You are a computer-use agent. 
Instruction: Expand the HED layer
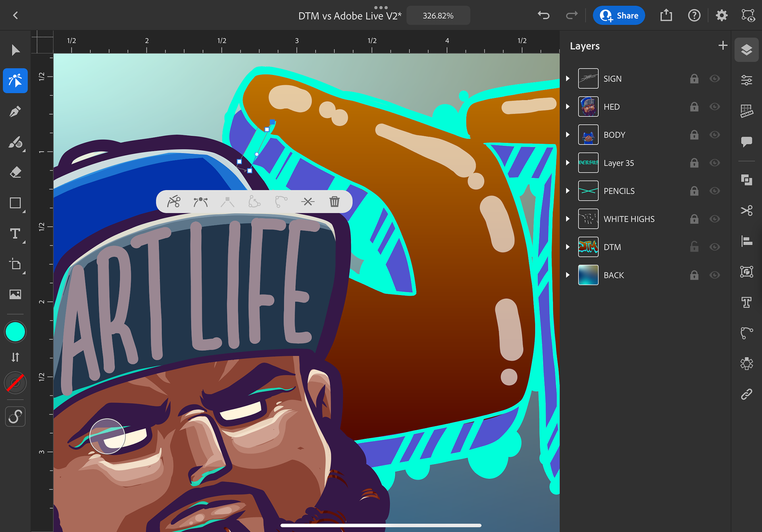tap(568, 107)
